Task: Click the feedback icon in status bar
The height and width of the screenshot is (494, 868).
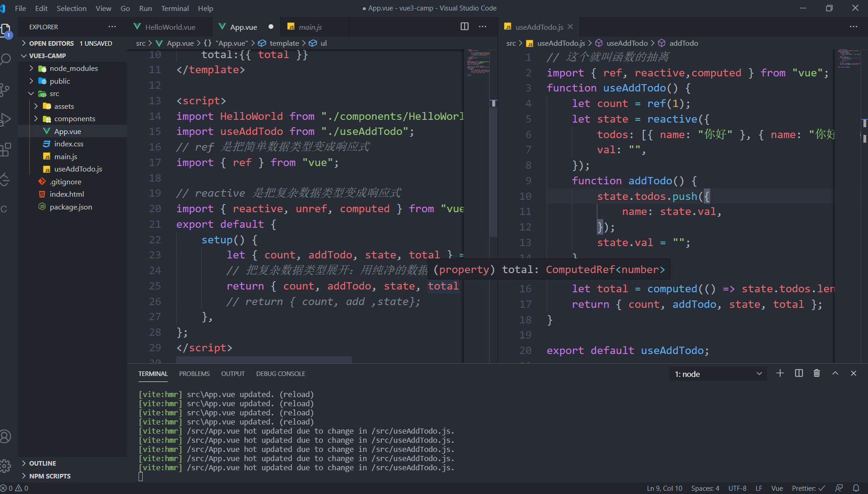Action: (x=839, y=488)
